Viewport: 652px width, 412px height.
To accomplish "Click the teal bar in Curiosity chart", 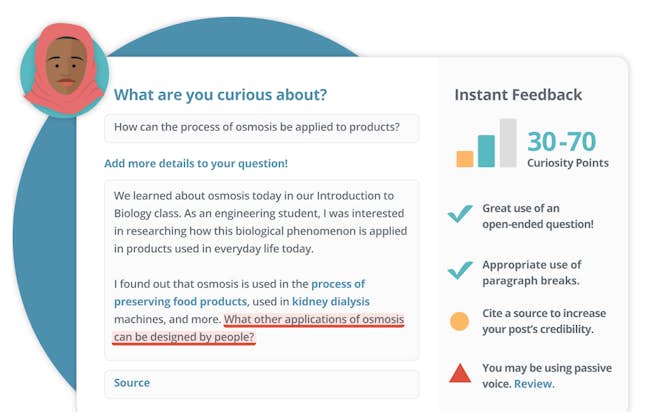I will coord(487,151).
